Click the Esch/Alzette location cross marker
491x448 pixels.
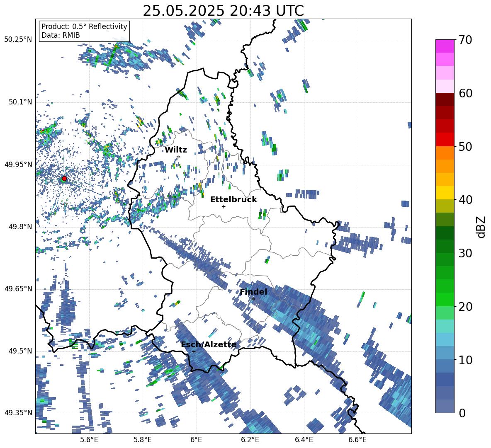tap(194, 351)
